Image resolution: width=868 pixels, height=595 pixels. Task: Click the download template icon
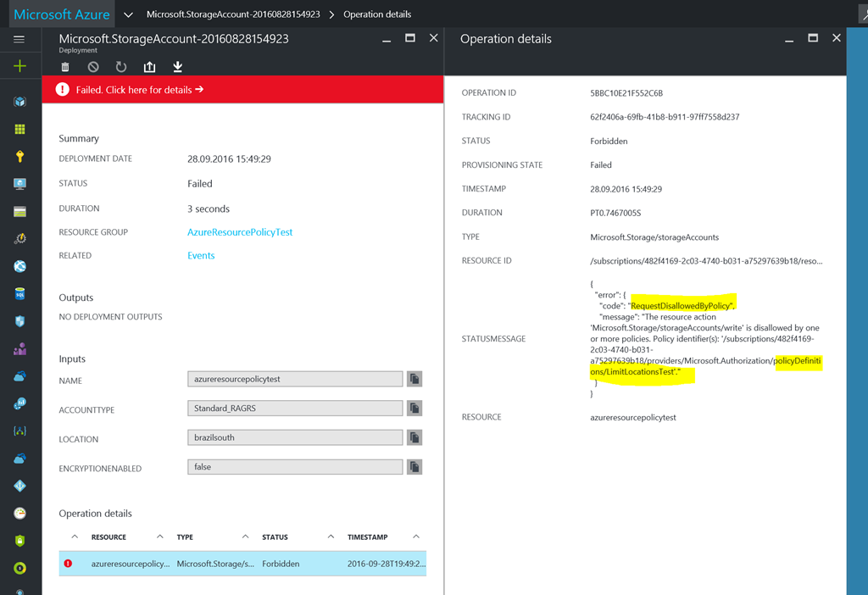click(178, 67)
